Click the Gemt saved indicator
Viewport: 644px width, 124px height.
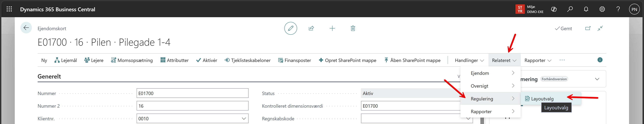563,28
